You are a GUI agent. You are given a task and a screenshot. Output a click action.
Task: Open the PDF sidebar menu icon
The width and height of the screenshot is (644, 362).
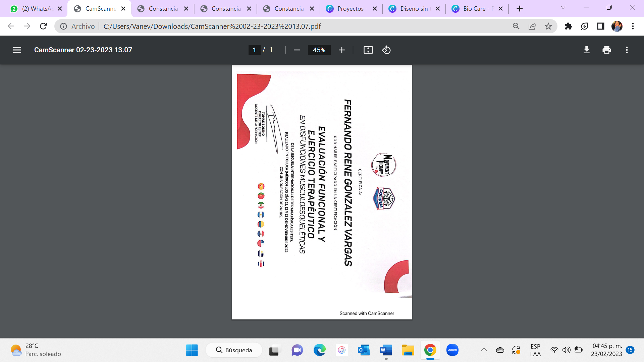[17, 50]
